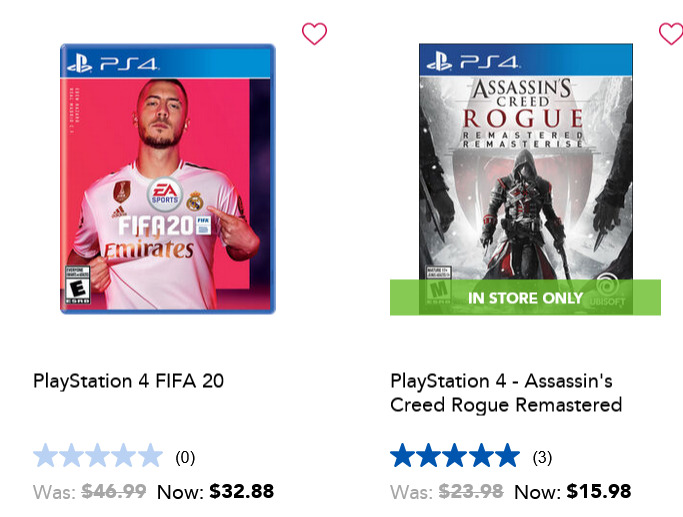Image resolution: width=683 pixels, height=517 pixels.
Task: Open the Assassin's Creed Rogue Remastered title link
Action: point(506,393)
